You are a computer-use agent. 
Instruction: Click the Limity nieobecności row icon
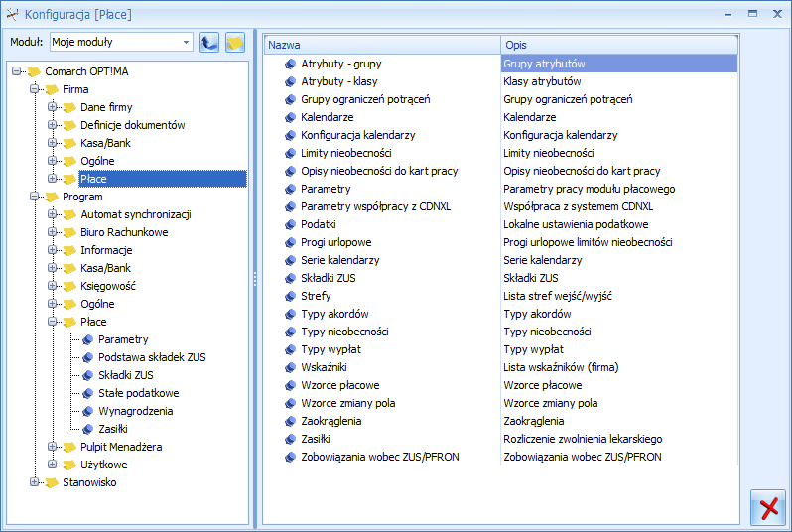pyautogui.click(x=290, y=153)
